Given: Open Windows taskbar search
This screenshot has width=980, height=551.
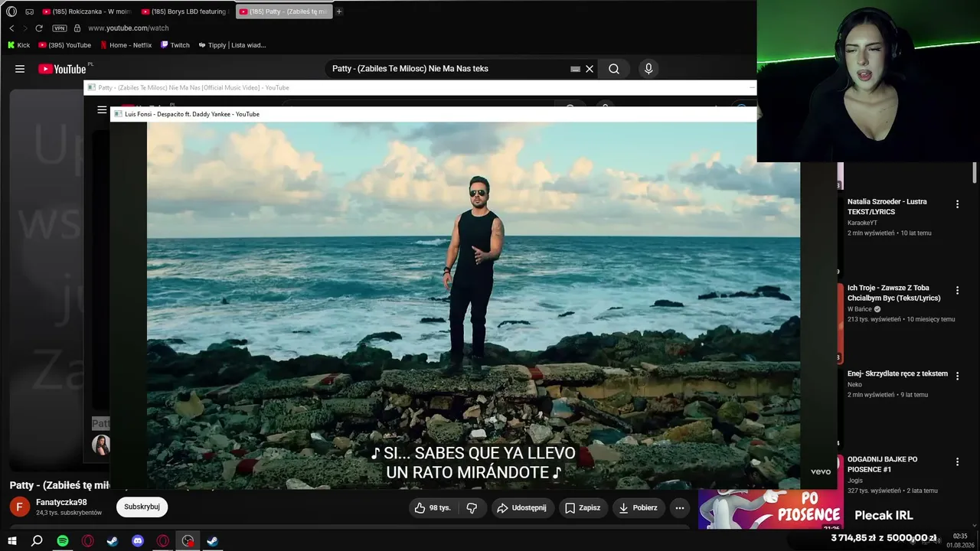Looking at the screenshot, I should 37,541.
